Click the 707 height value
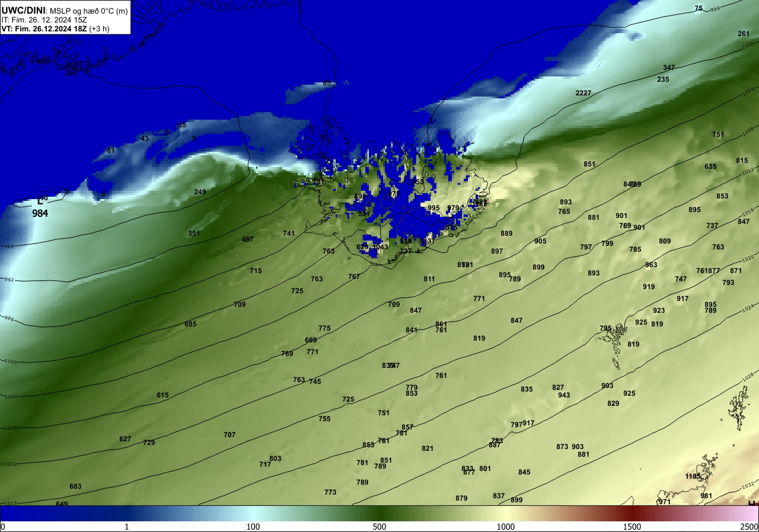Viewport: 759px width, 532px height. pos(229,435)
